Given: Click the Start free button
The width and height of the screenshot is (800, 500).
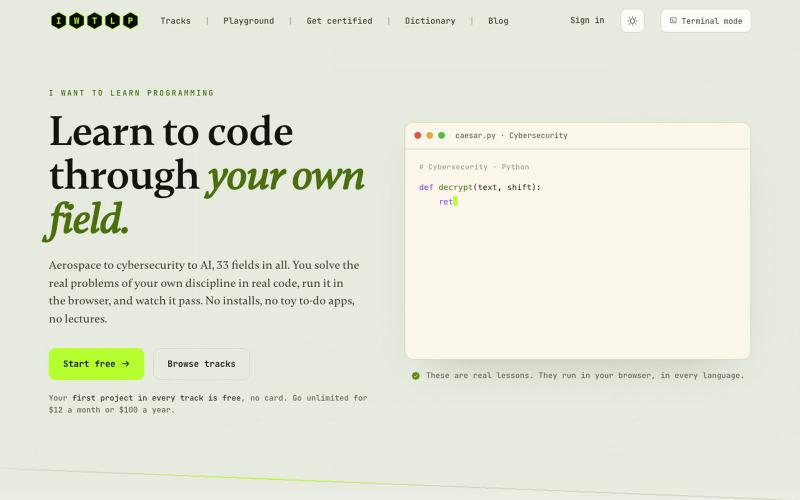Looking at the screenshot, I should (x=96, y=364).
